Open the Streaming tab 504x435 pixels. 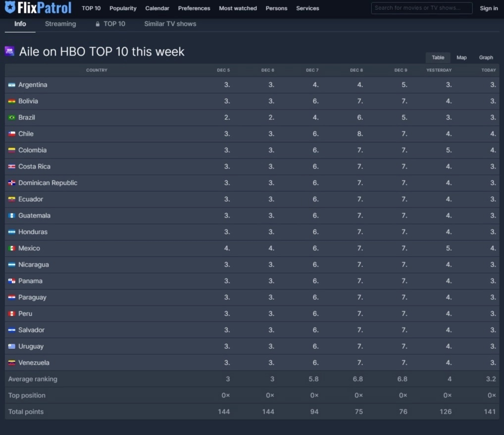pos(60,24)
